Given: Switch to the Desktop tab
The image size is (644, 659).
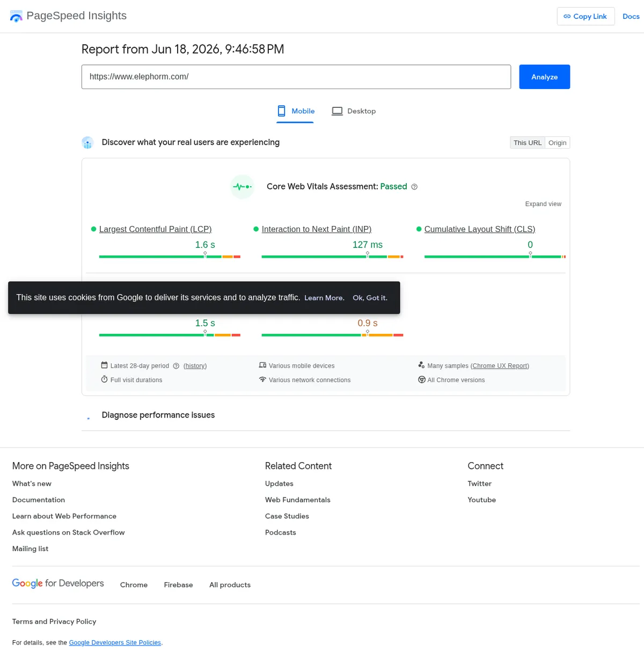Looking at the screenshot, I should [x=354, y=111].
